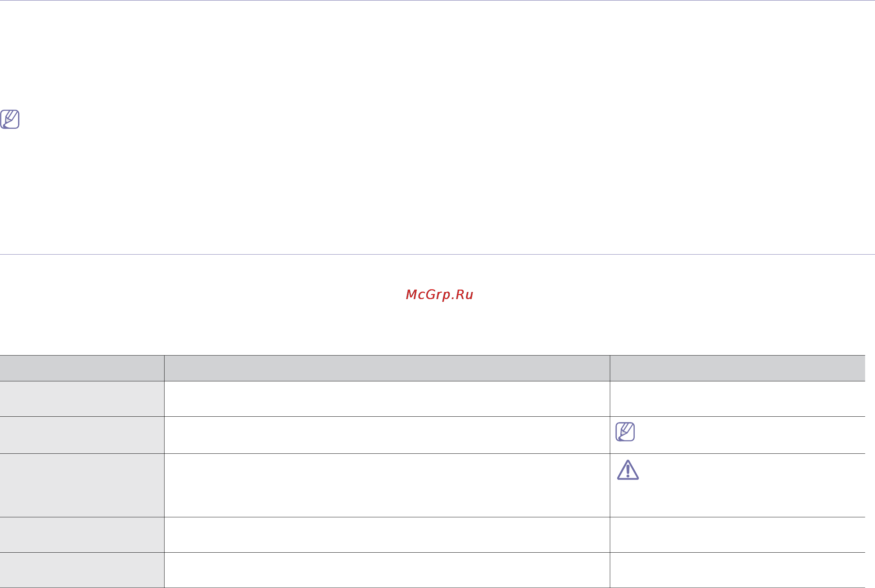Select the gray cell in the bottom table row
Image resolution: width=875 pixels, height=588 pixels.
click(x=82, y=570)
